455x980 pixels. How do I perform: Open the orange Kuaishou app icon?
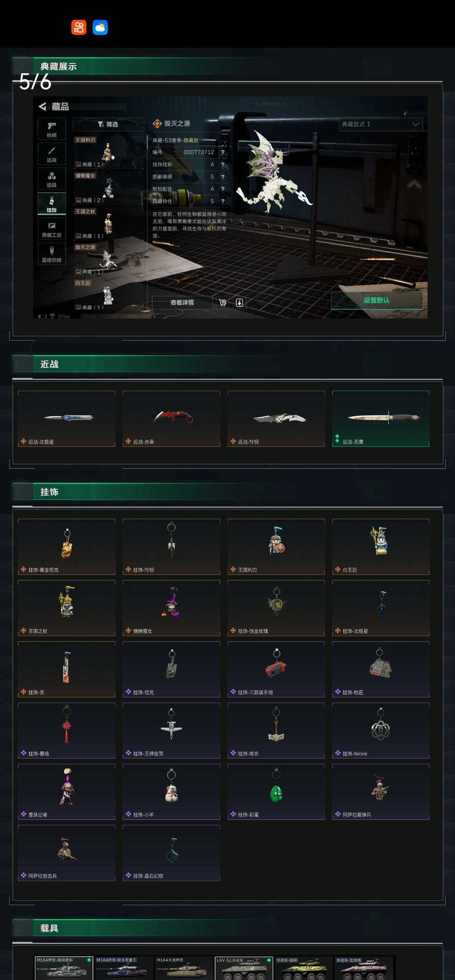(79, 27)
